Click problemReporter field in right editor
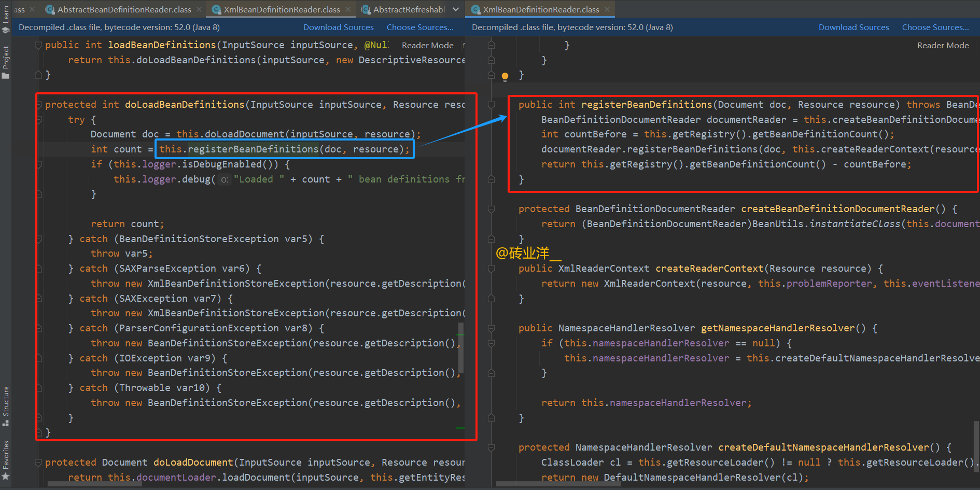 829,284
